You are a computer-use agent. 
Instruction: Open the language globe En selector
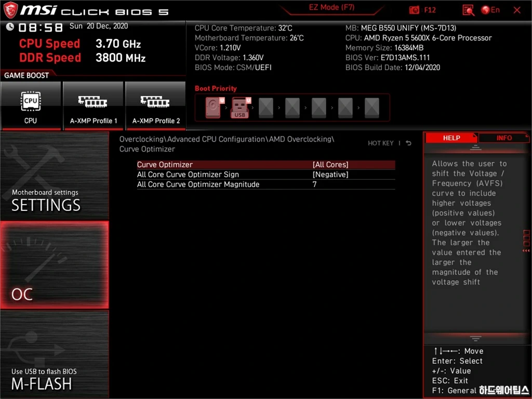click(x=490, y=10)
